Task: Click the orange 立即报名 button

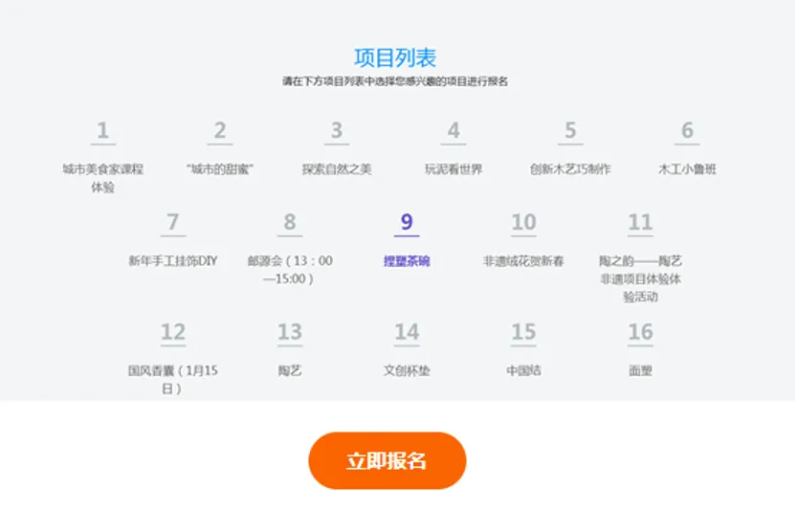Action: pyautogui.click(x=387, y=460)
